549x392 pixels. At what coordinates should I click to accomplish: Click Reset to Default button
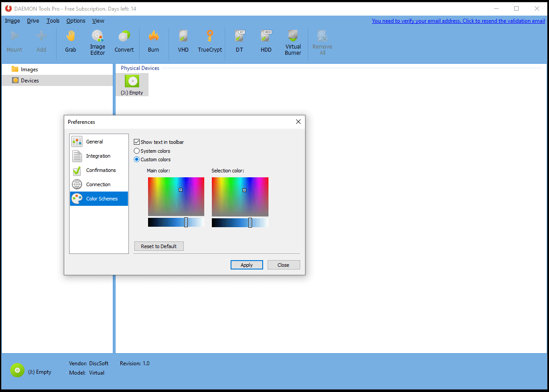tap(159, 246)
